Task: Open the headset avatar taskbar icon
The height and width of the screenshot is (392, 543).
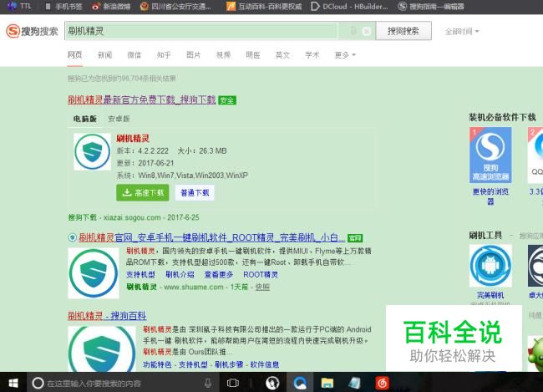Action: coord(272,383)
